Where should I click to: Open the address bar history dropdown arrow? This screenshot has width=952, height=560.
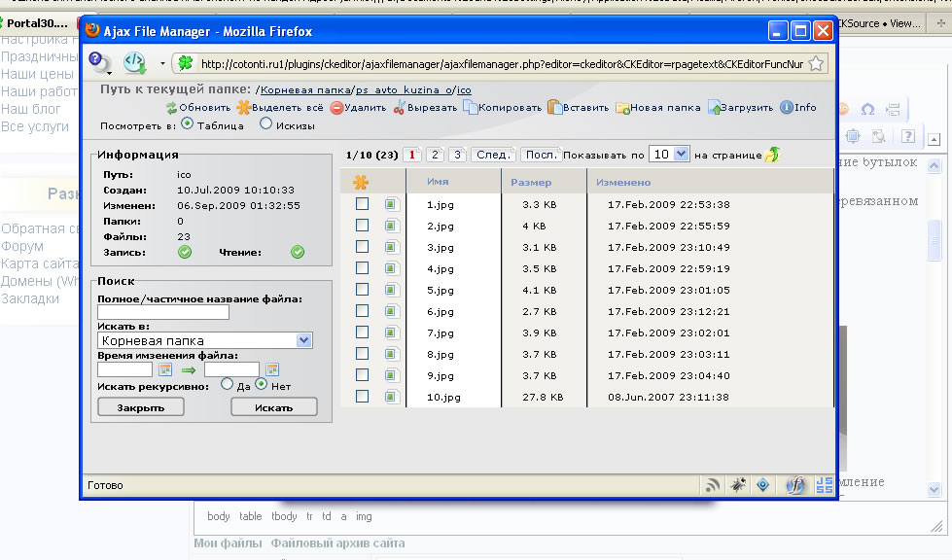[161, 64]
